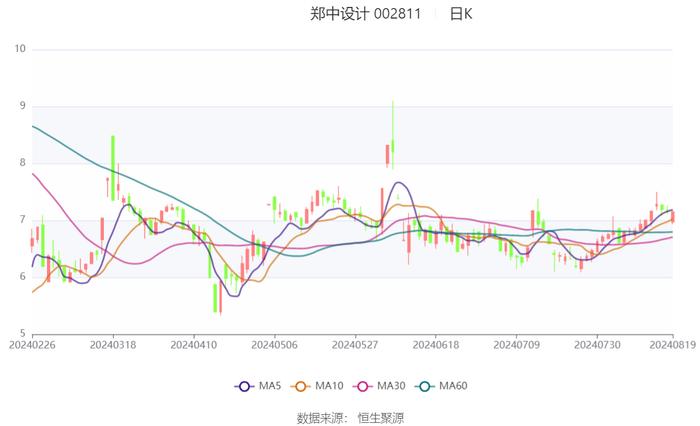
Task: Toggle the MA5 legend series
Action: tap(258, 386)
